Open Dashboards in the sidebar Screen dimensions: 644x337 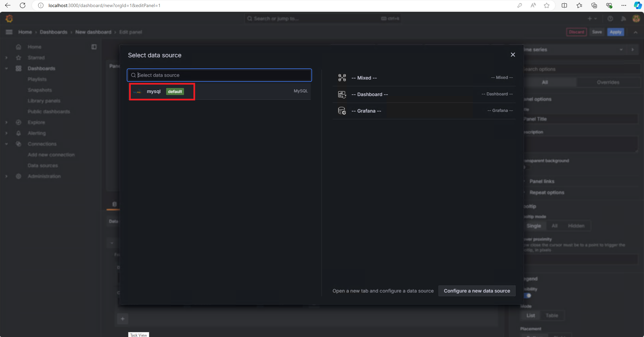pos(41,68)
